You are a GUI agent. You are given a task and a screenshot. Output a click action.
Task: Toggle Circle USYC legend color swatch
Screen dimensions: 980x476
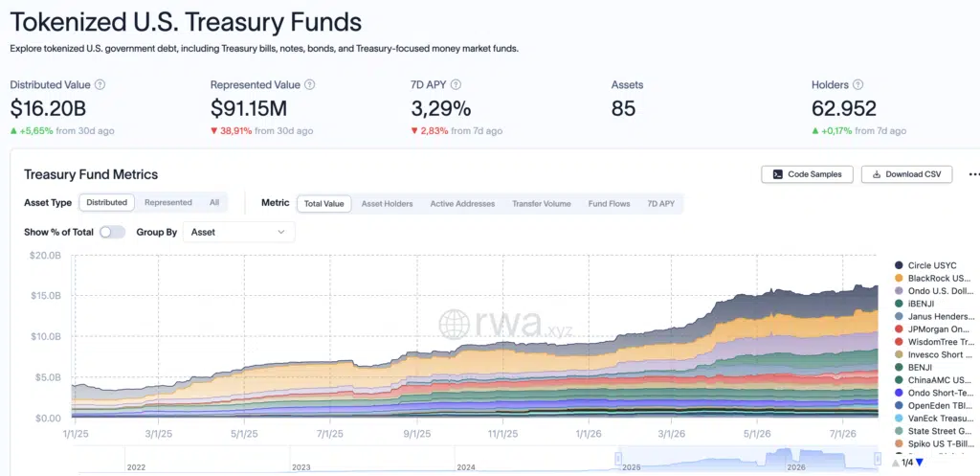point(899,265)
